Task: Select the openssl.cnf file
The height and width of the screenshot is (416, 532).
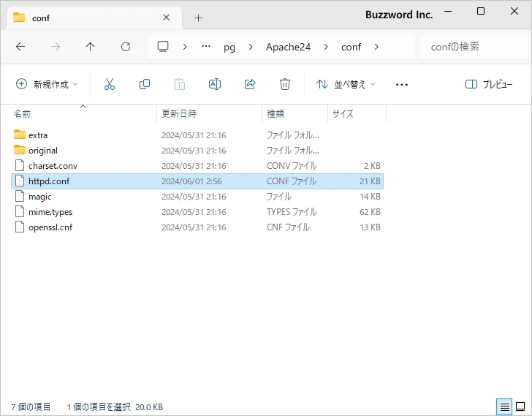Action: (x=50, y=227)
